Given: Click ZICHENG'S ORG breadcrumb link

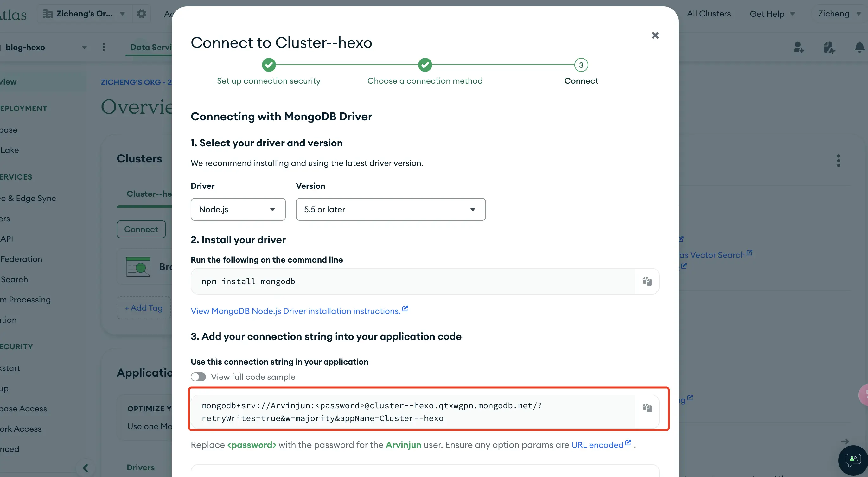Looking at the screenshot, I should [136, 82].
